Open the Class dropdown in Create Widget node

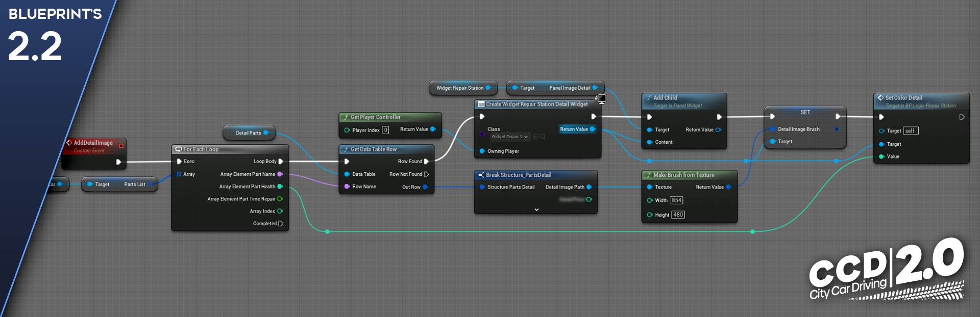click(509, 137)
